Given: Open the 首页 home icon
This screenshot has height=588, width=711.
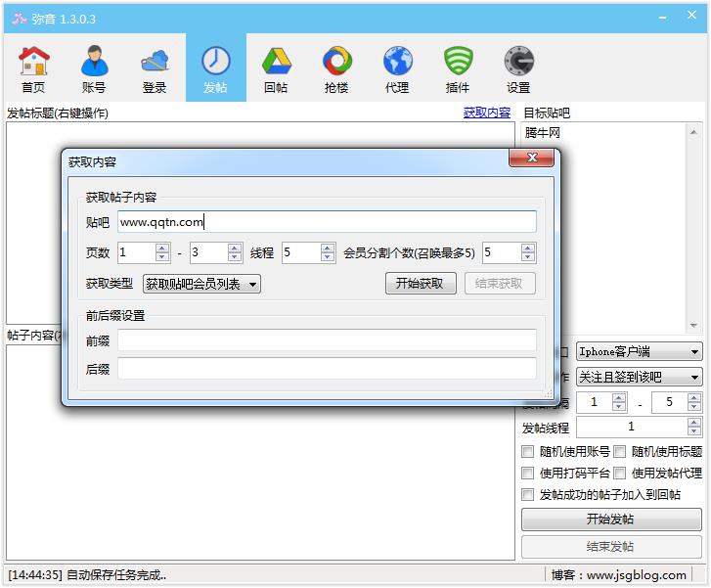Looking at the screenshot, I should [33, 68].
